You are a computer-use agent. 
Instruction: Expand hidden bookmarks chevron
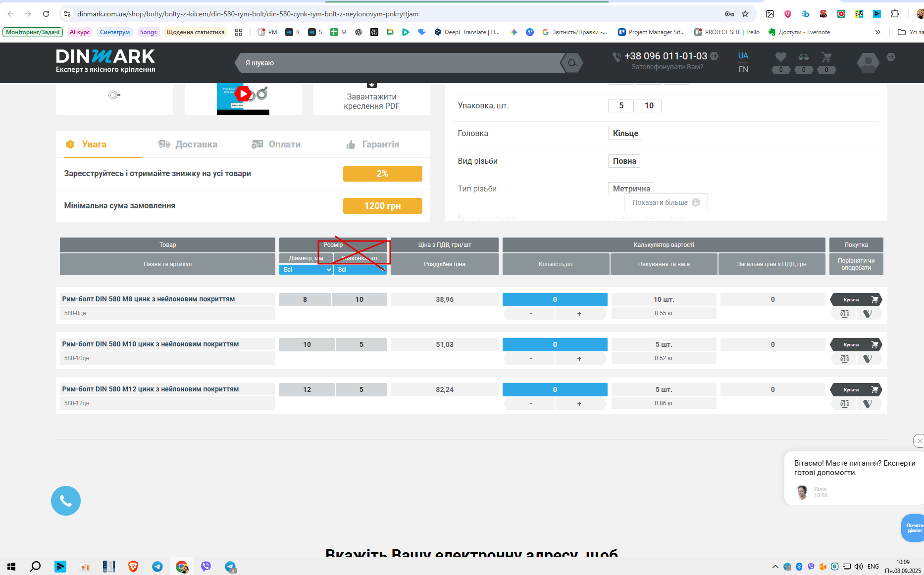tap(877, 32)
